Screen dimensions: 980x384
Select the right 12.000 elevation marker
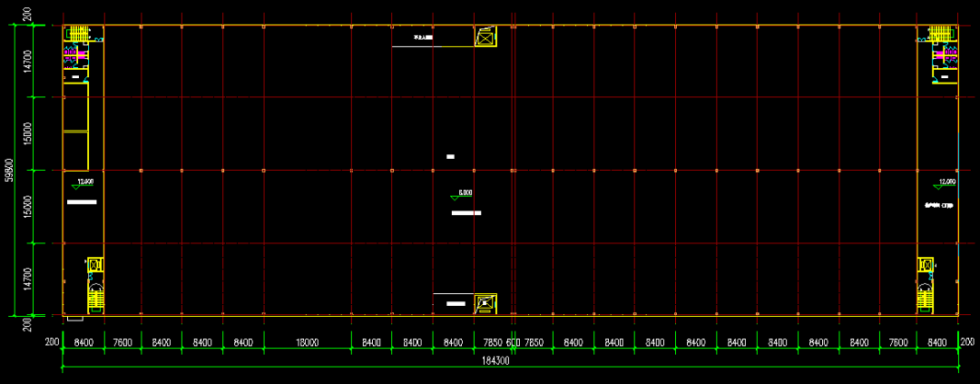[x=947, y=182]
